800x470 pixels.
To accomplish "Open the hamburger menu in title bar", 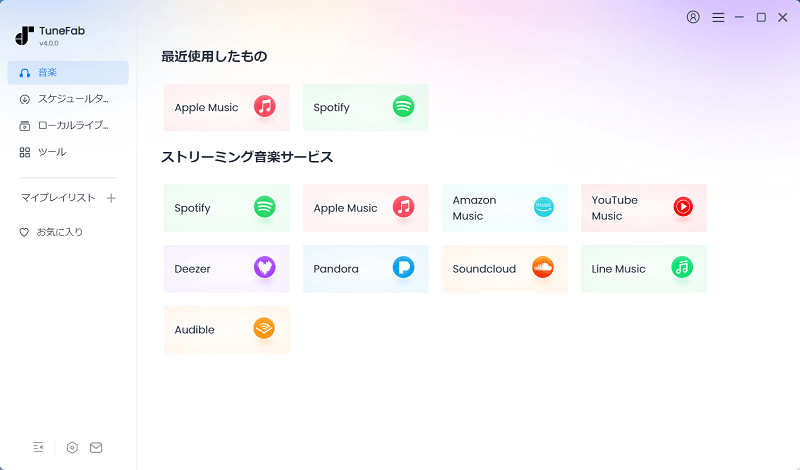I will (x=717, y=17).
